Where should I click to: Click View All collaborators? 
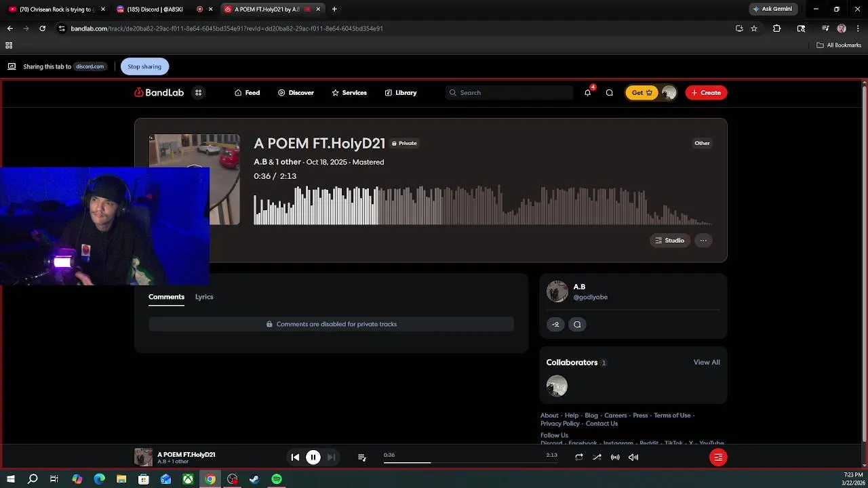point(707,363)
